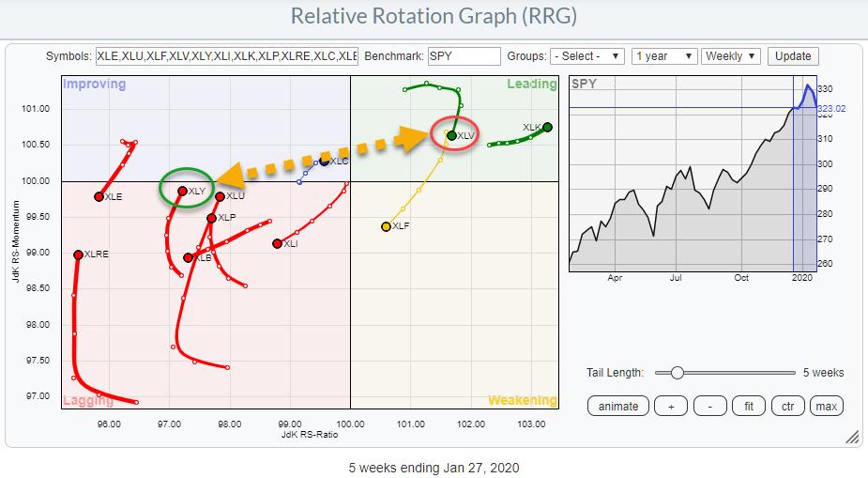
Task: Click the Symbols input field
Action: (x=226, y=56)
